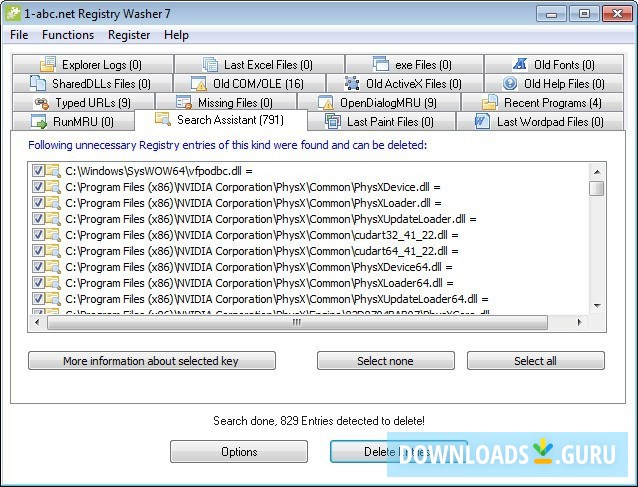Select the PhysXLoader64.dll entry text
This screenshot has width=638, height=487.
point(259,283)
